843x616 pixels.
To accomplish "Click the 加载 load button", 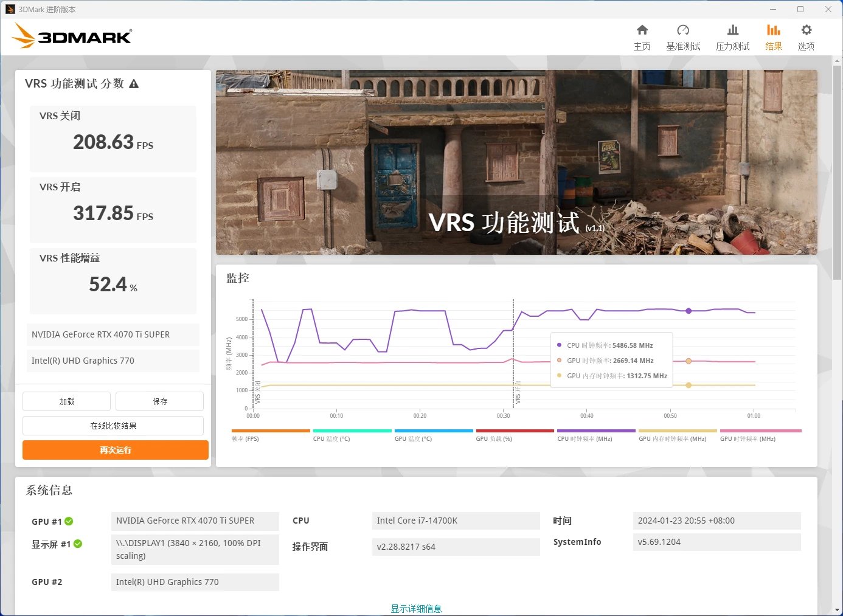I will (67, 401).
